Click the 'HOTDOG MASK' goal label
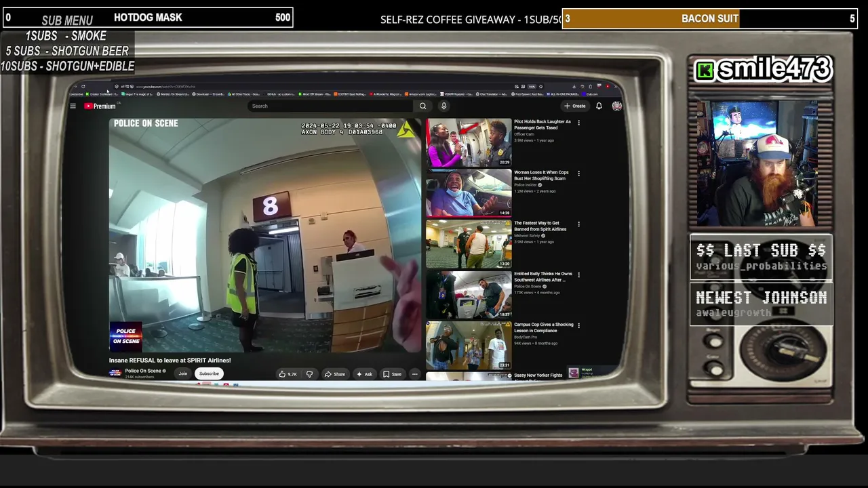 pos(148,18)
